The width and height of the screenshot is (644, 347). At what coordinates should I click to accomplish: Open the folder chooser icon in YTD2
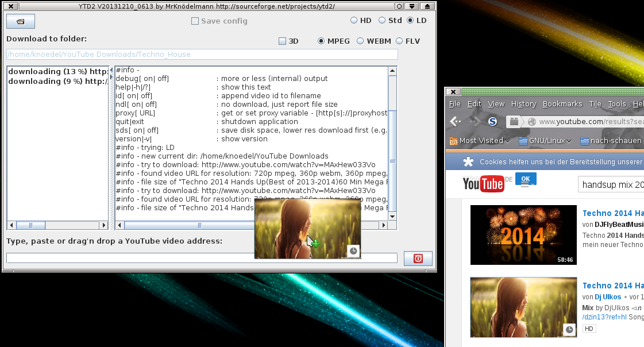pyautogui.click(x=20, y=21)
